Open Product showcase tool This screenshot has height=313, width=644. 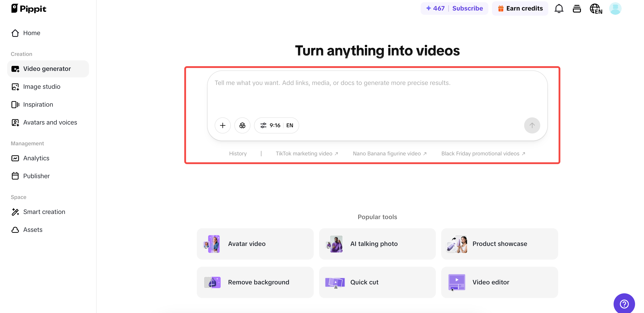pos(500,244)
